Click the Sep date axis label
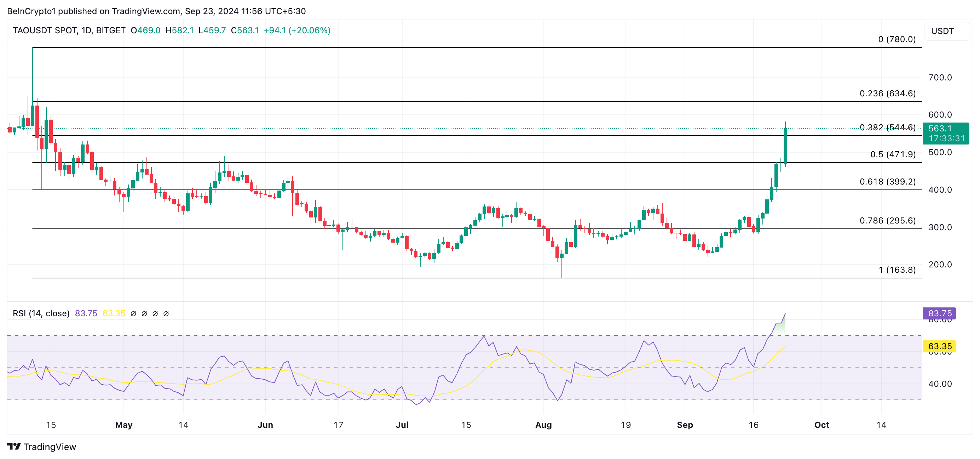This screenshot has width=980, height=459. [685, 425]
